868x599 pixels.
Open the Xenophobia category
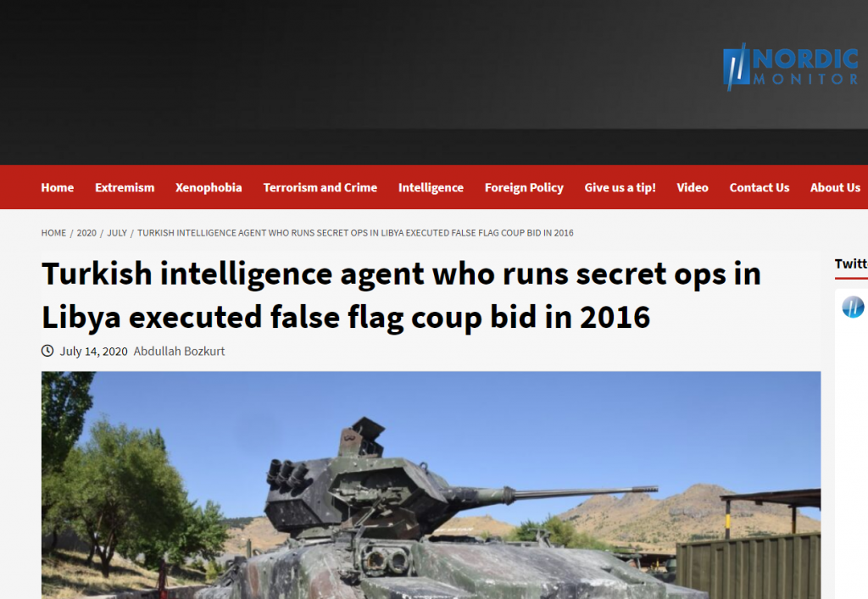point(209,187)
